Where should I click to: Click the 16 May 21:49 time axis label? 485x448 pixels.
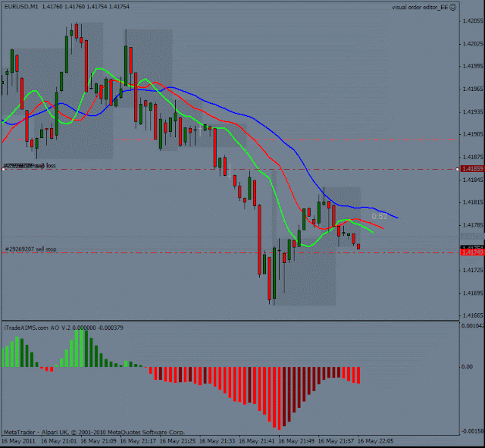pyautogui.click(x=296, y=441)
